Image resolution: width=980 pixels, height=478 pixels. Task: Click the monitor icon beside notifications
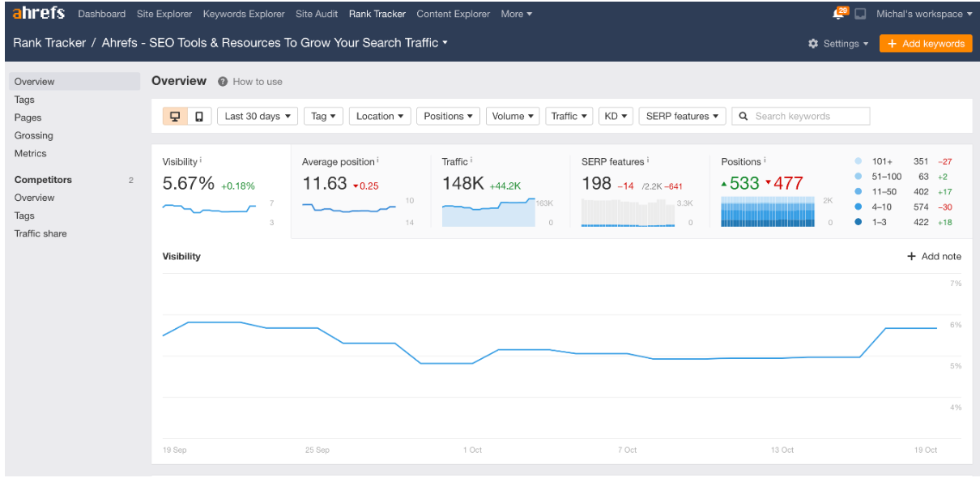(860, 14)
